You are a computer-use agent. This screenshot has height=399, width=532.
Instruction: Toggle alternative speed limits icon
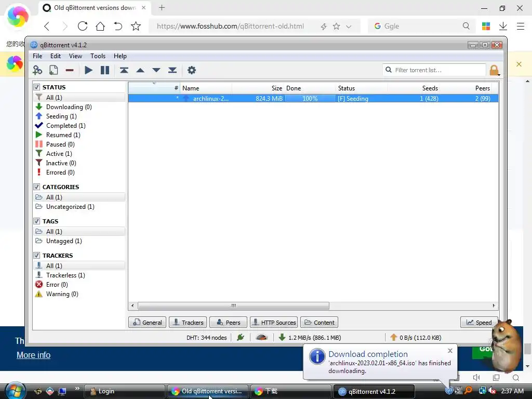(262, 337)
